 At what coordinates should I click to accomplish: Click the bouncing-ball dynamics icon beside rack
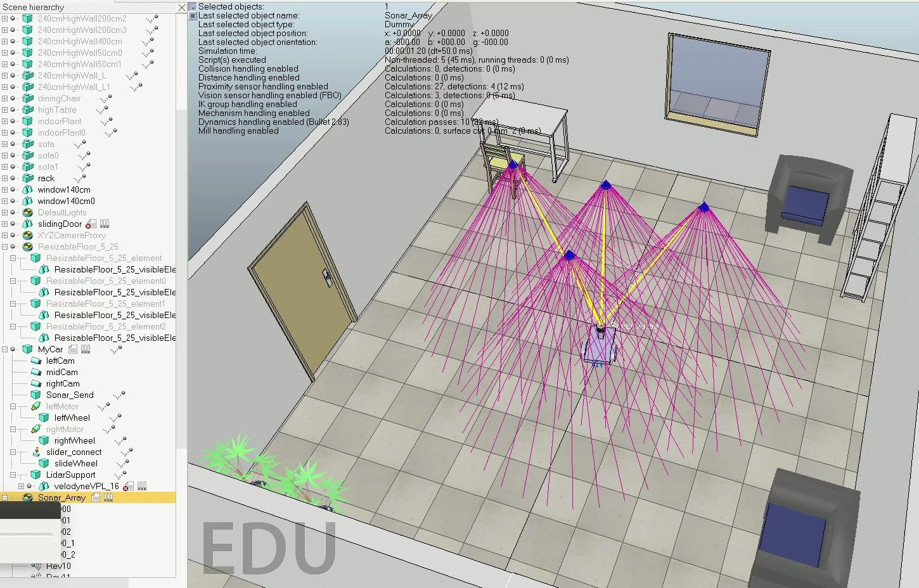(x=81, y=179)
